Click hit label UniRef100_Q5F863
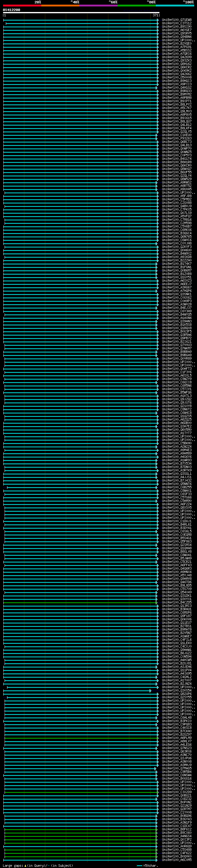The image size is (197, 868). tap(176, 542)
